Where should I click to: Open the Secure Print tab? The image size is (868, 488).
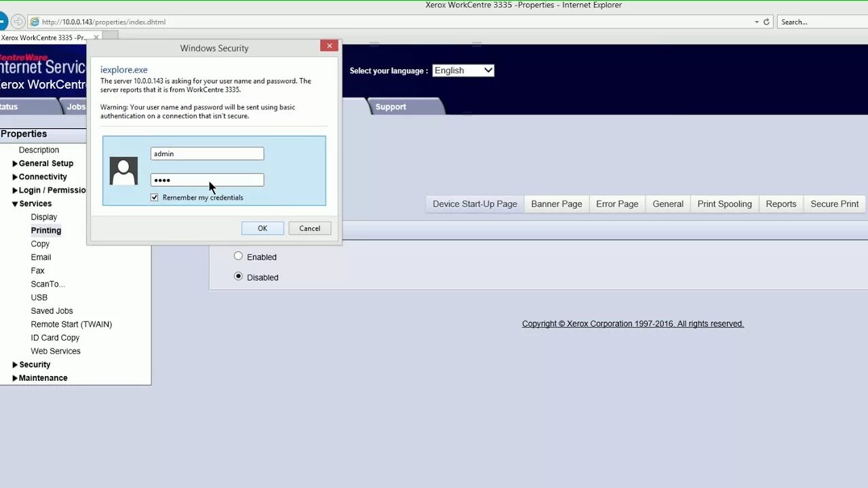point(835,204)
